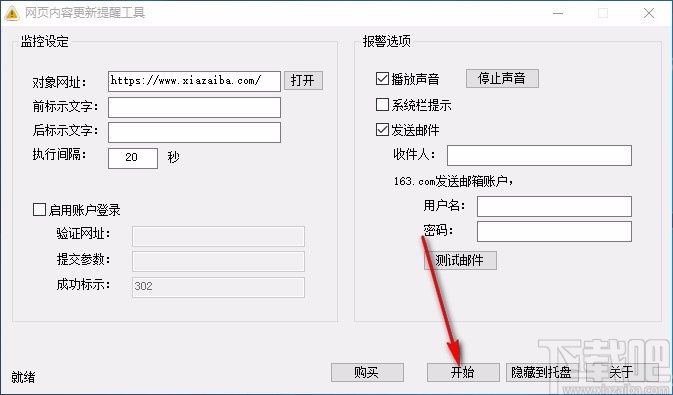Uncheck the 发送邮件 checkbox
Screen dimensions: 673x395
tap(382, 130)
